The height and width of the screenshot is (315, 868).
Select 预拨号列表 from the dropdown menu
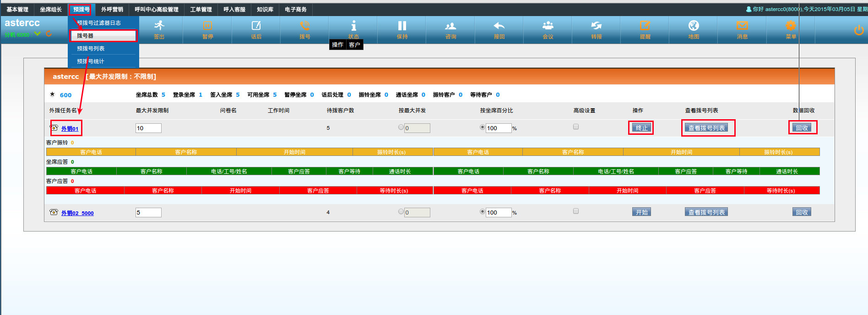tap(91, 49)
